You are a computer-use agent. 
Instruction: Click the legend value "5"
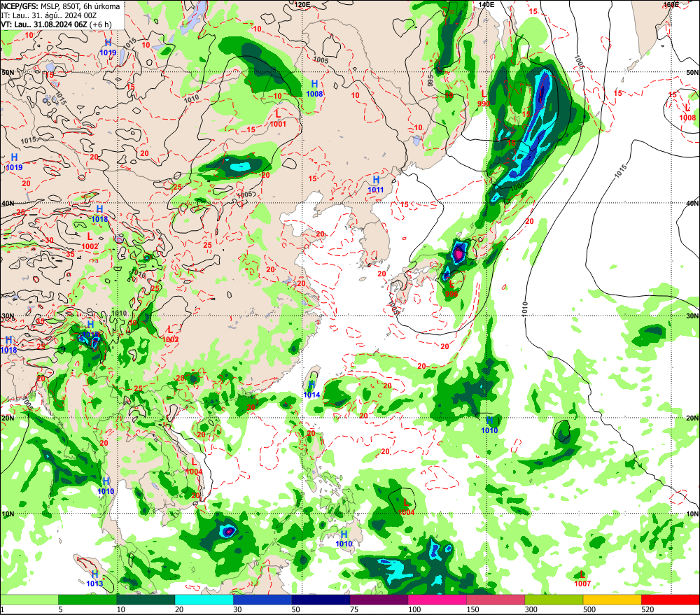(x=60, y=609)
